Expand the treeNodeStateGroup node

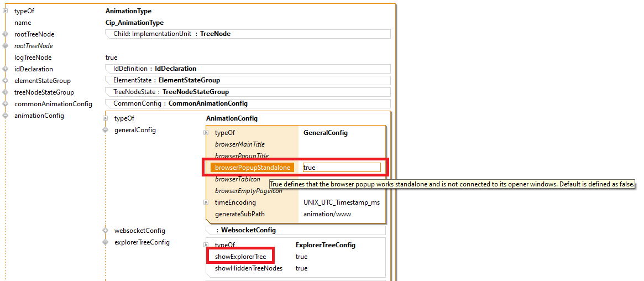pyautogui.click(x=6, y=92)
